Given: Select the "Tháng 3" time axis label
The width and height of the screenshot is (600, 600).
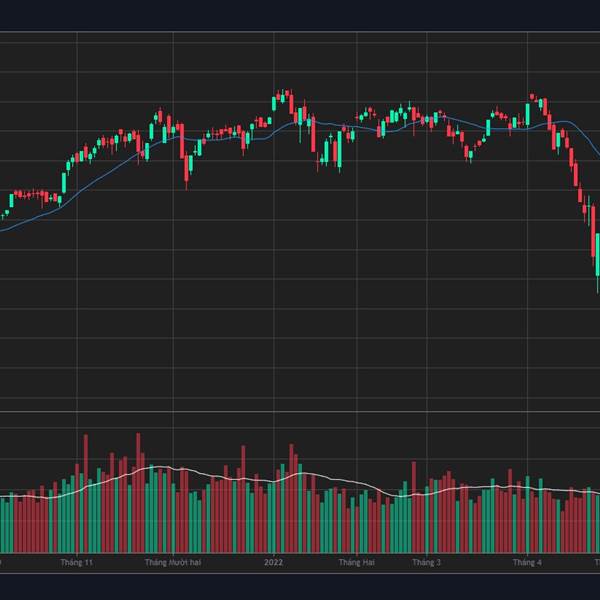Looking at the screenshot, I should coord(427,563).
